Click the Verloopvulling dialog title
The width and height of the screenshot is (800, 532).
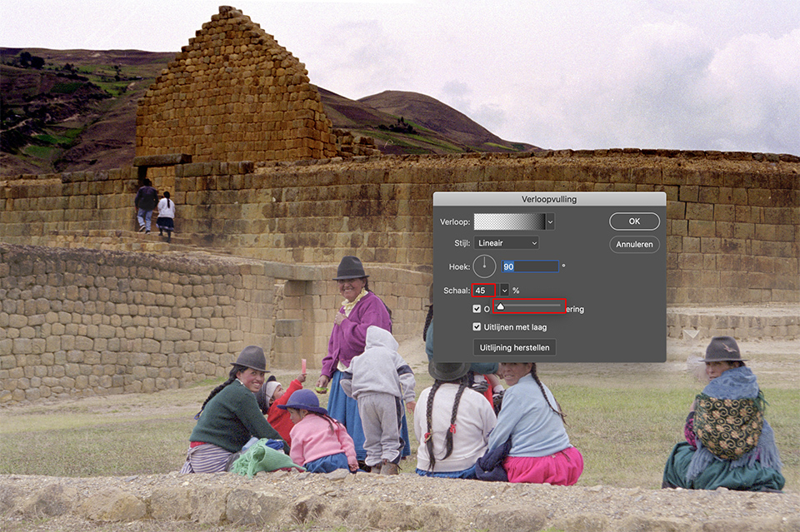(549, 199)
